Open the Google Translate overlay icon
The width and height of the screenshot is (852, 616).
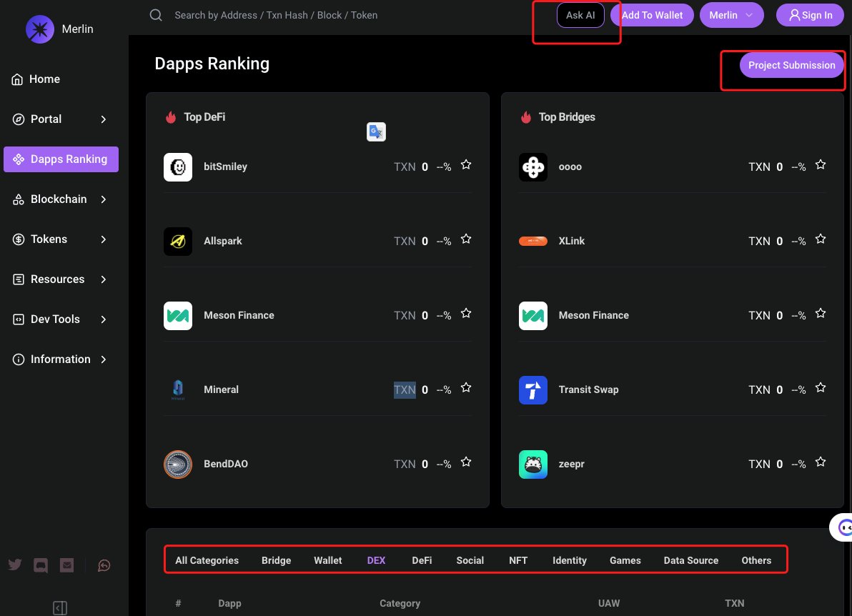(x=376, y=131)
